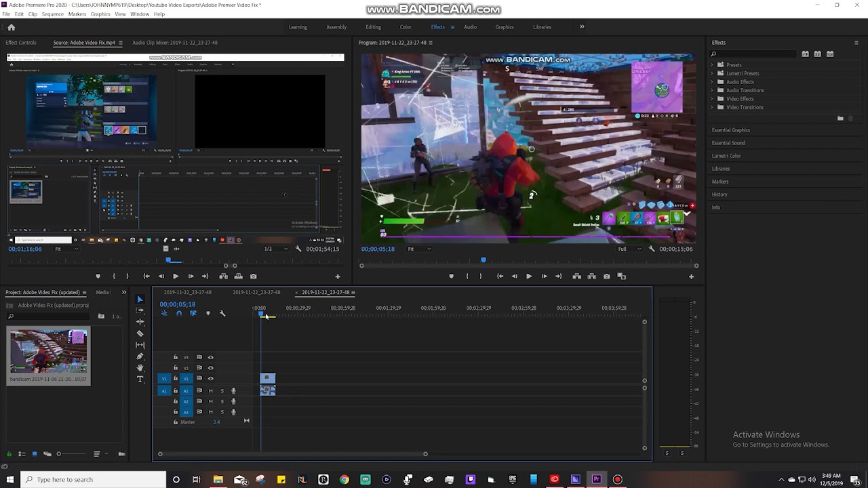868x488 pixels.
Task: Open the Graphics menu
Action: pyautogui.click(x=100, y=14)
